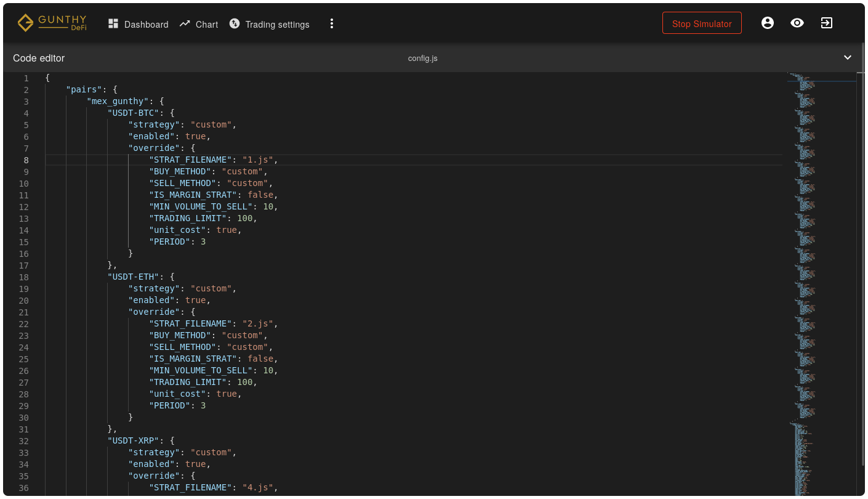Go to the Chart page
Screen dimensions: 868x499
click(x=207, y=25)
